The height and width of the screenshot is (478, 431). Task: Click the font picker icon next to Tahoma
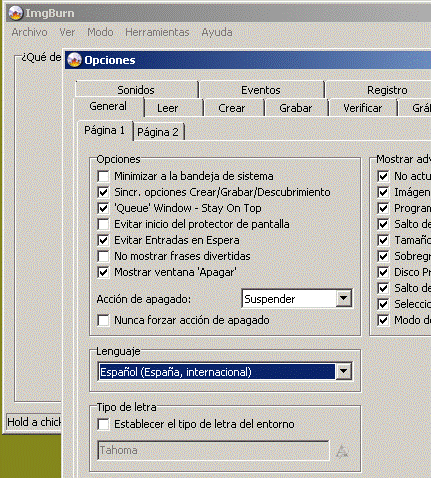tap(342, 451)
